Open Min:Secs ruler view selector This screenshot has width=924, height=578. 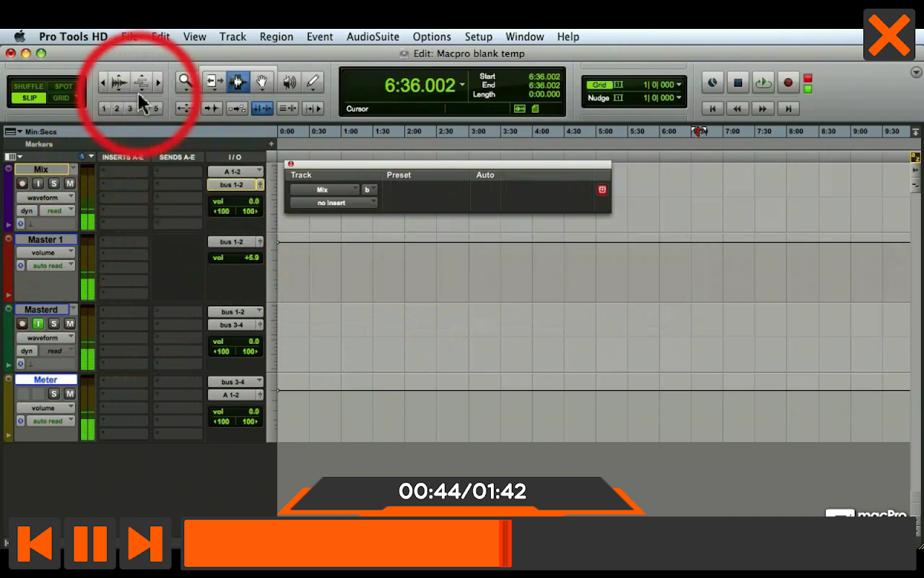[13, 131]
